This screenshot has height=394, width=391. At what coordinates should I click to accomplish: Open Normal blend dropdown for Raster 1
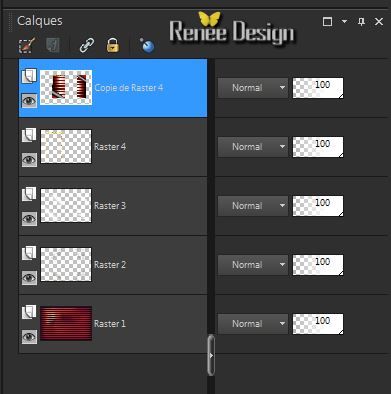click(253, 323)
